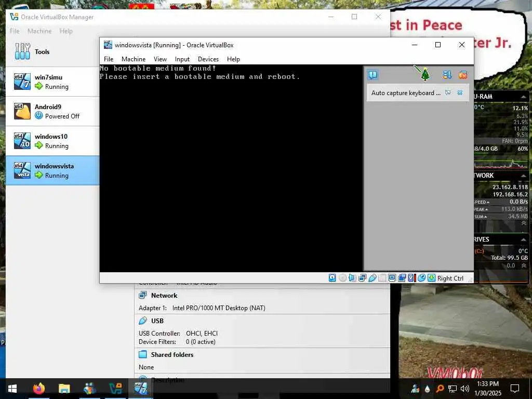Select the Android9 virtual machine
Screen dimensions: 532x399
(x=52, y=111)
